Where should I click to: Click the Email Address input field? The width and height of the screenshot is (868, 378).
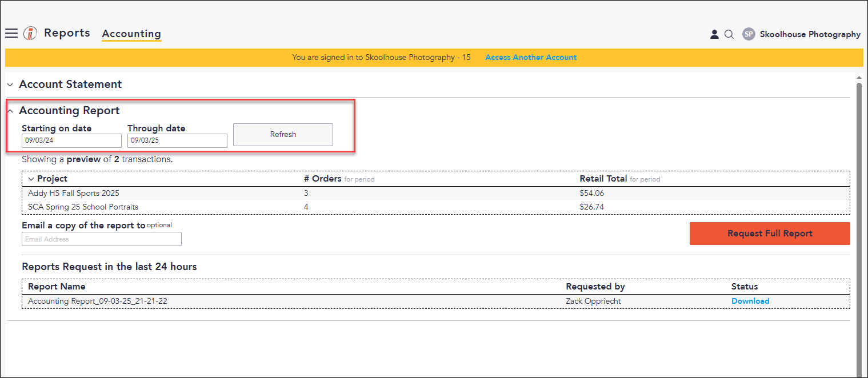[x=102, y=239]
